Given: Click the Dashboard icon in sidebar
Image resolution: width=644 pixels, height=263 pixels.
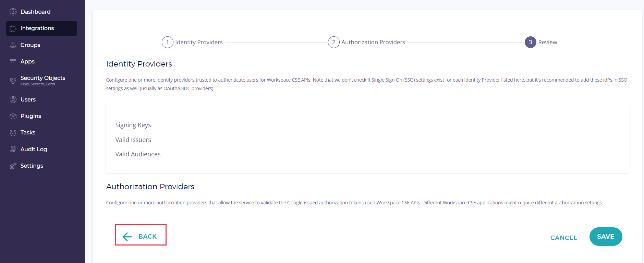Looking at the screenshot, I should (x=13, y=12).
